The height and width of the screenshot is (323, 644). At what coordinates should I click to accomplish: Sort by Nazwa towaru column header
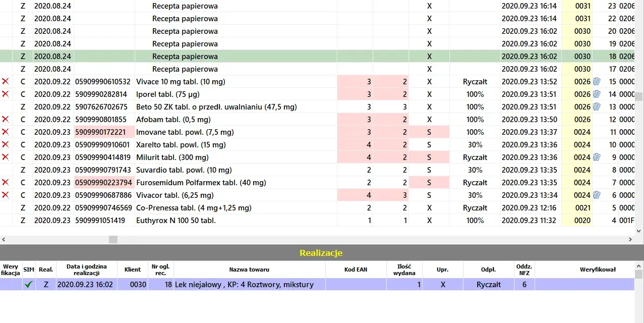tap(250, 270)
